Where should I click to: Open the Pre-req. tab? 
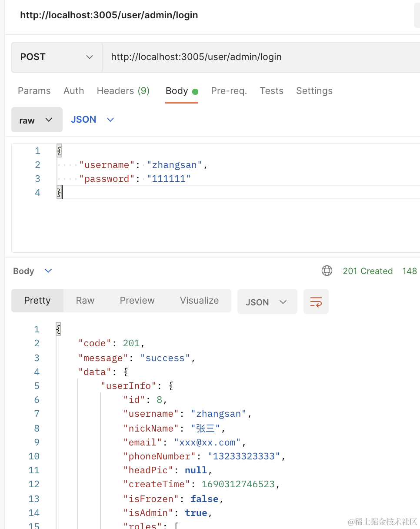tap(229, 91)
